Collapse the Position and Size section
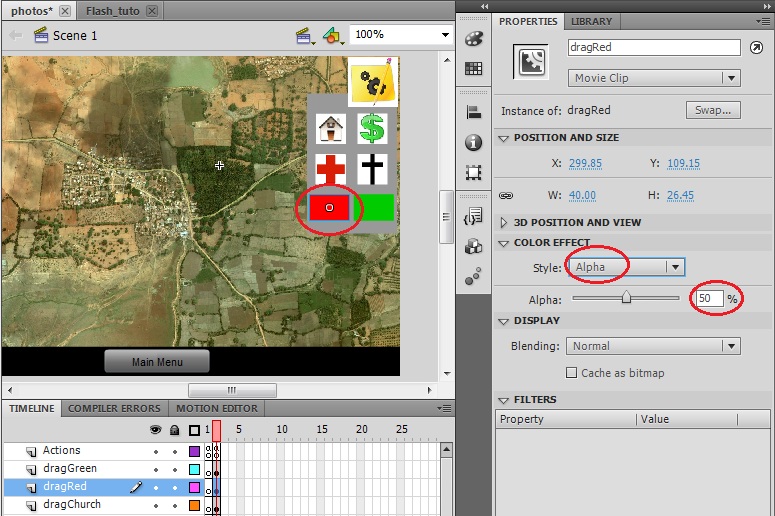The image size is (775, 516). tap(503, 138)
